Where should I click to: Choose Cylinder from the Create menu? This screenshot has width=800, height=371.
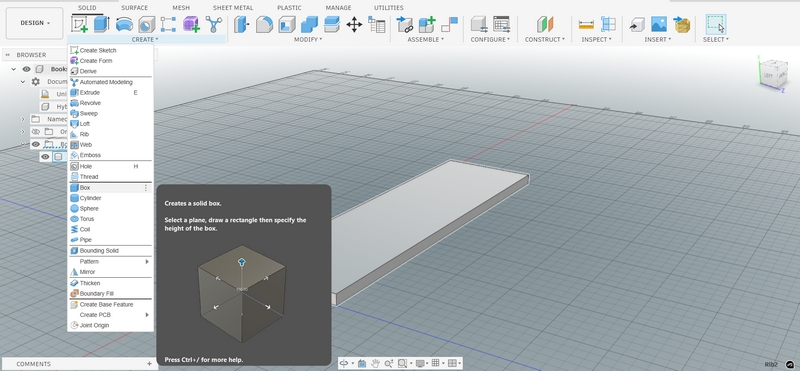pos(110,198)
